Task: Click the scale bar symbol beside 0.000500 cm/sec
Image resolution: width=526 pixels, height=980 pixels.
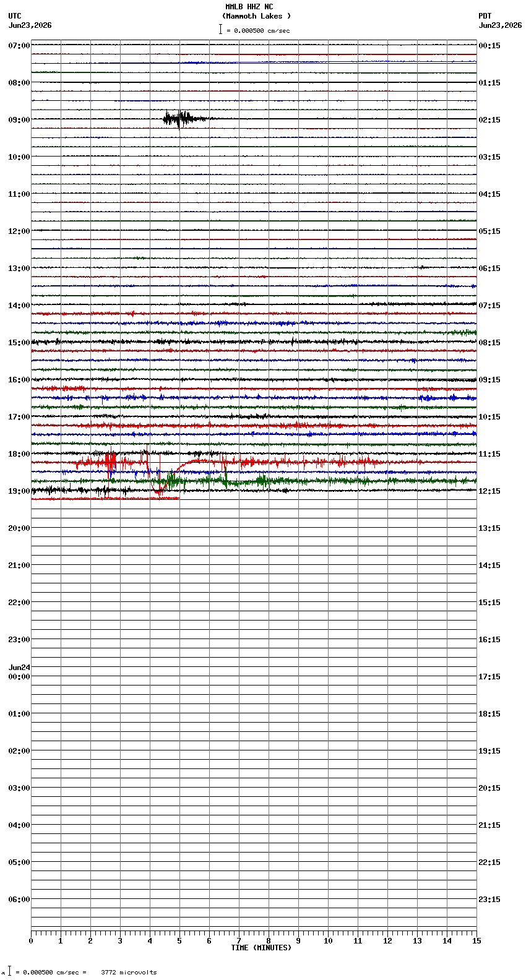Action: click(220, 29)
